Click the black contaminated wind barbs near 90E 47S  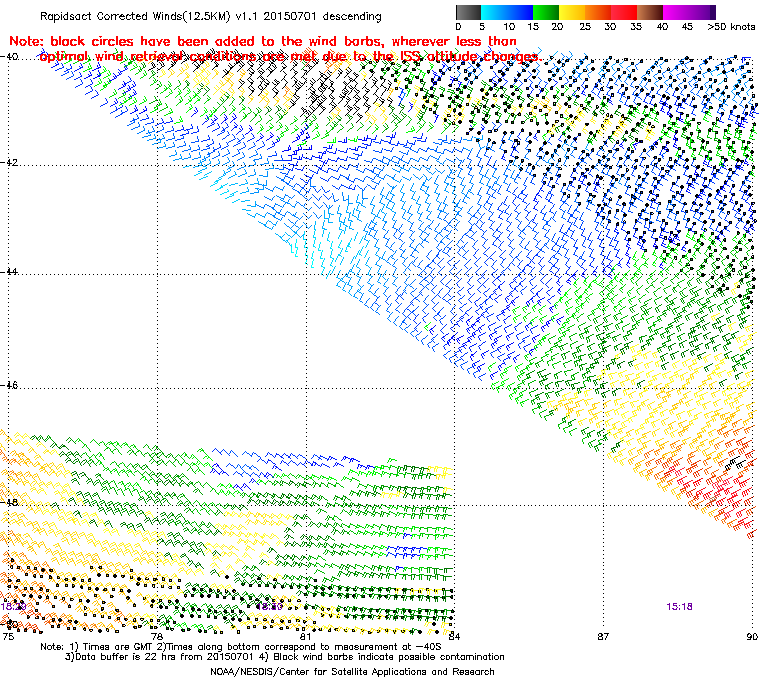[x=736, y=463]
